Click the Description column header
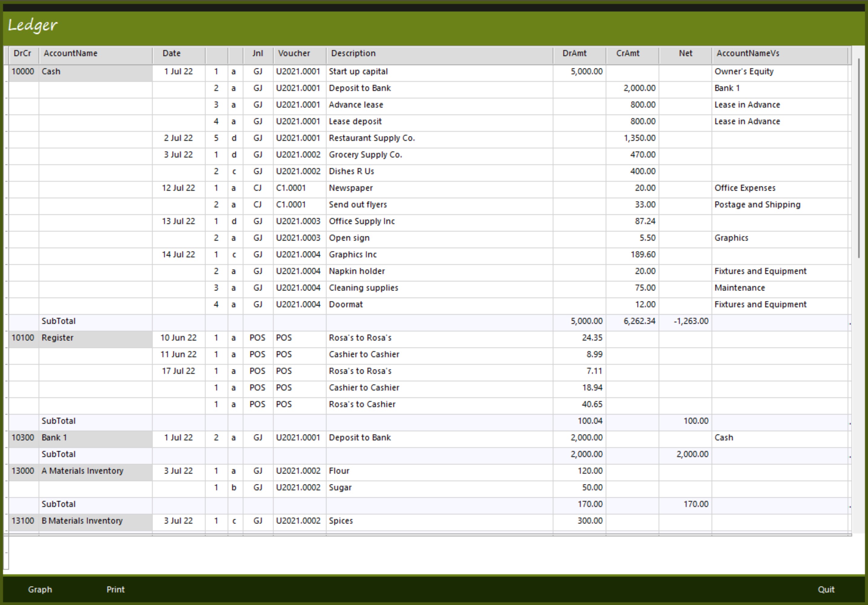868x605 pixels. coord(353,53)
